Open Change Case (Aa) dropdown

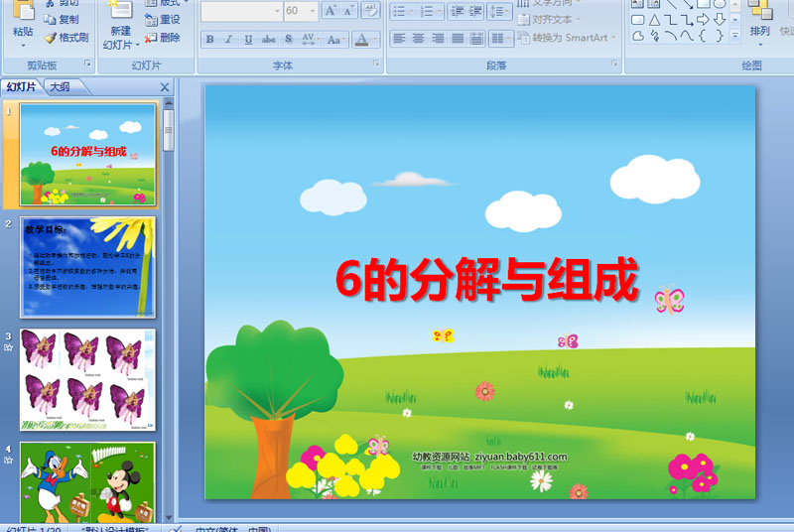(x=335, y=39)
